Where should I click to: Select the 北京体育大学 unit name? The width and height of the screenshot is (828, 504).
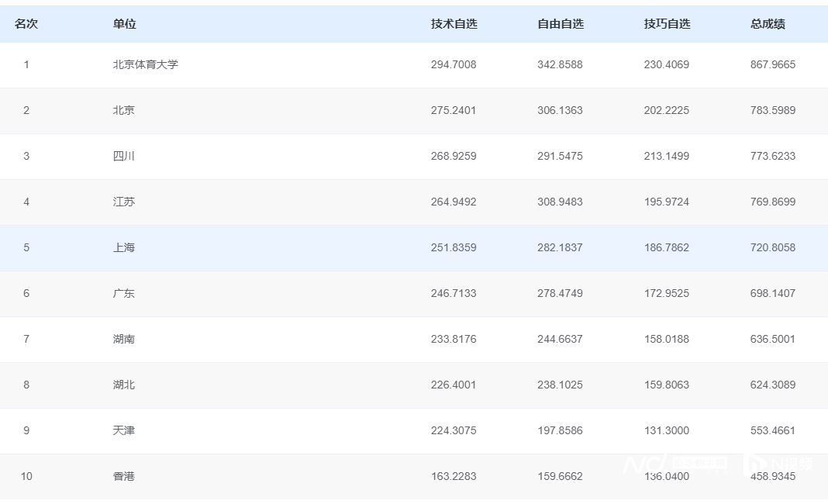pyautogui.click(x=145, y=64)
